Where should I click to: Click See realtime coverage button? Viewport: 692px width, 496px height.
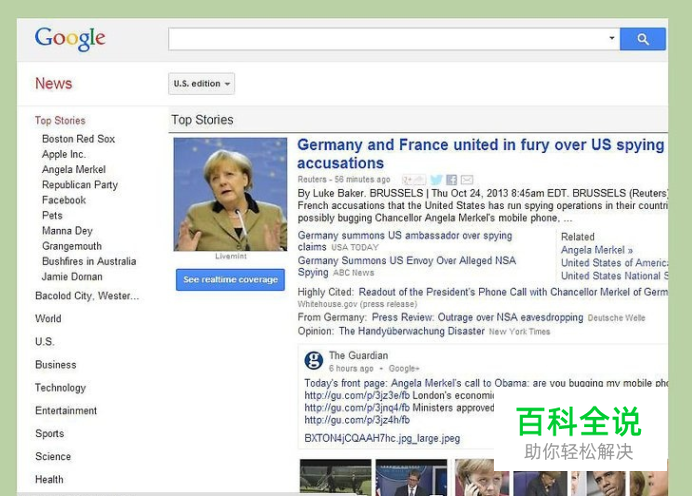230,280
